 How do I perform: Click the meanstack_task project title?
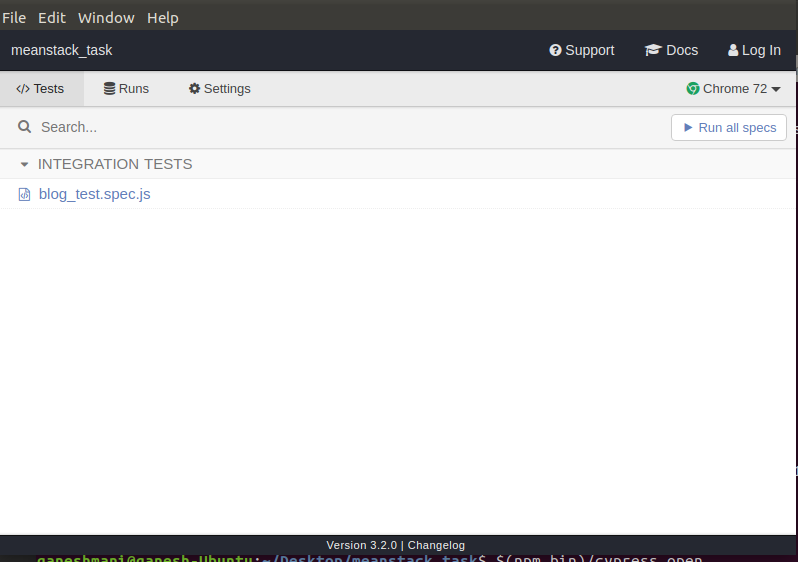point(62,50)
